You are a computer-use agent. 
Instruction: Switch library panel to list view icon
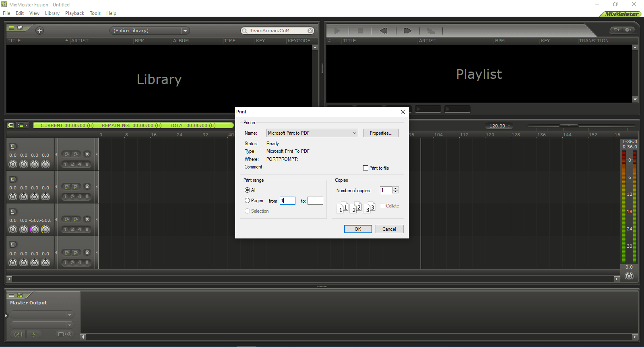12,28
